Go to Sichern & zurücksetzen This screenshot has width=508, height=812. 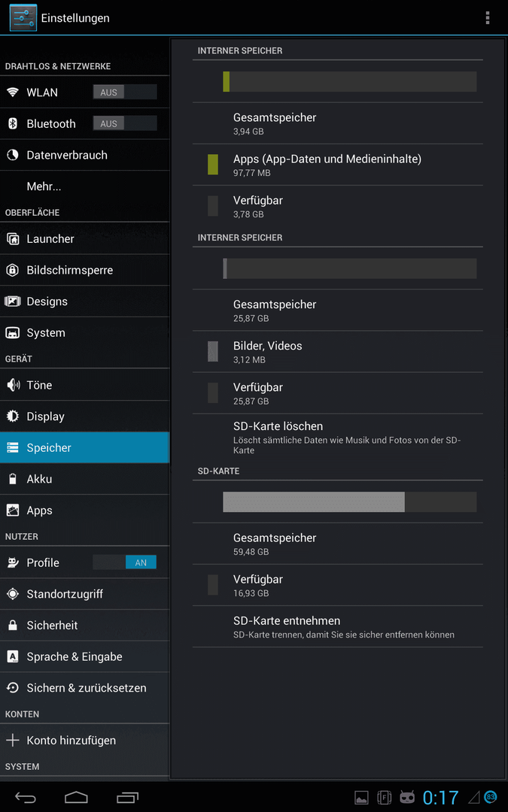84,688
